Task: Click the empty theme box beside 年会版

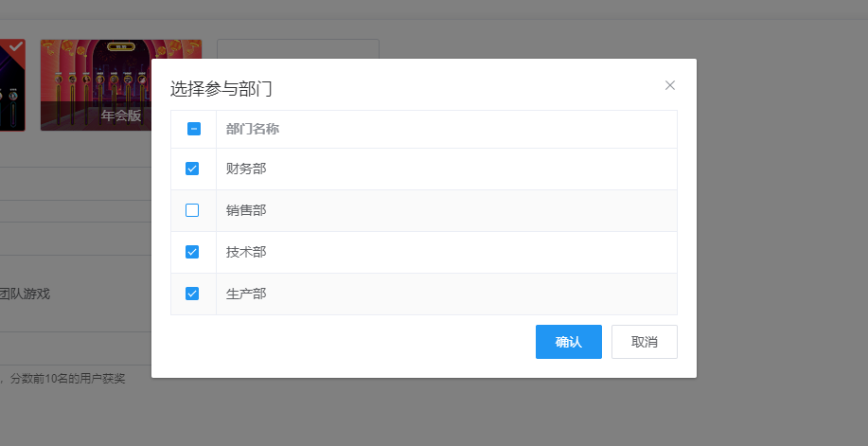Action: pos(297,49)
